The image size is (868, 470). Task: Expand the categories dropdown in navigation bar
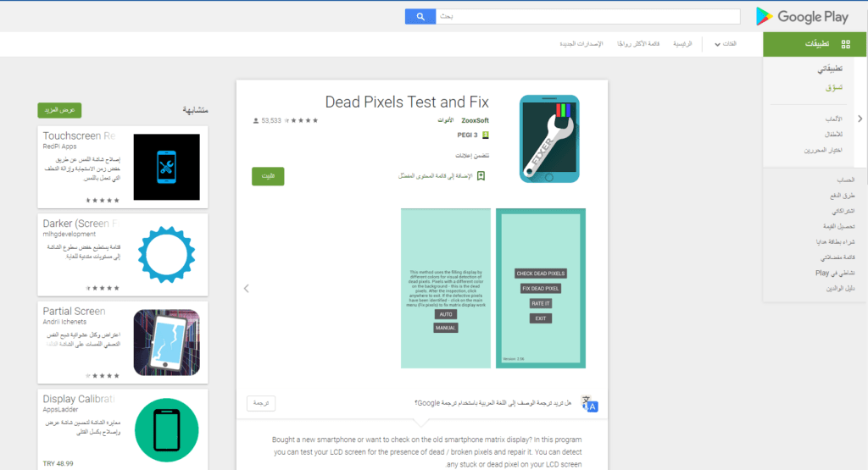(x=724, y=44)
